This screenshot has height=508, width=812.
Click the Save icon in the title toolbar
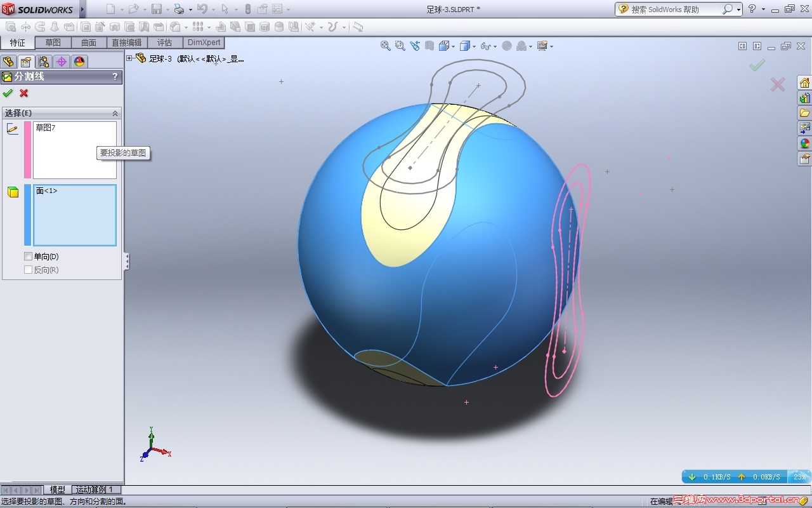click(x=156, y=9)
